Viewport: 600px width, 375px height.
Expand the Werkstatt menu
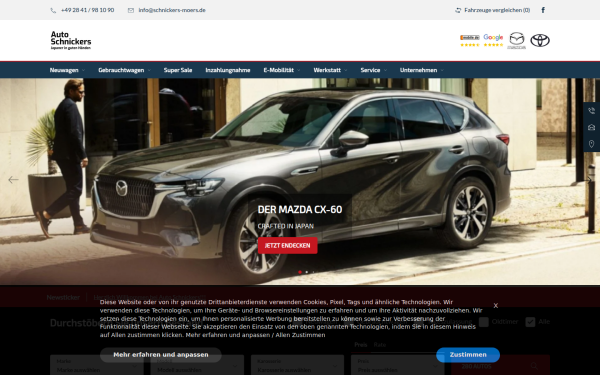click(x=330, y=70)
